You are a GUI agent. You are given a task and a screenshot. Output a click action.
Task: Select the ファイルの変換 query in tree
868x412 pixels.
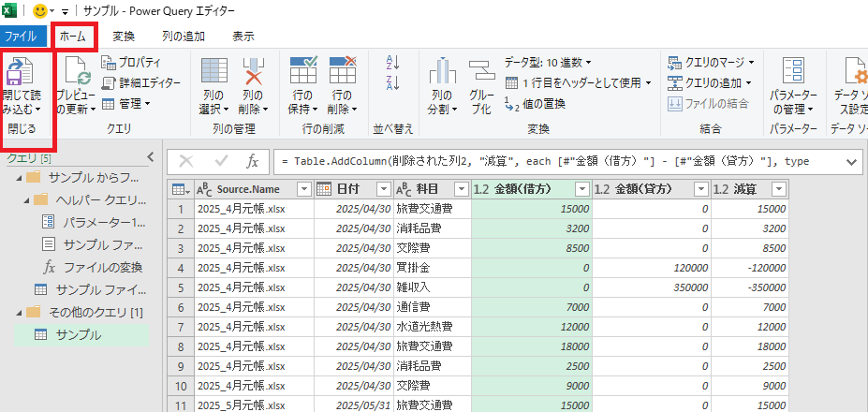coord(101,267)
